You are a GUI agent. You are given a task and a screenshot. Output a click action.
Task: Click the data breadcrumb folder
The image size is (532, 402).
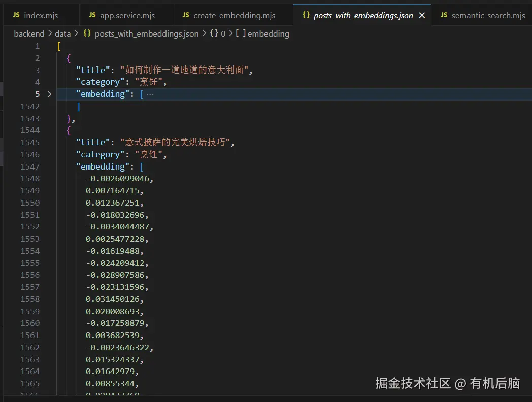tap(63, 33)
